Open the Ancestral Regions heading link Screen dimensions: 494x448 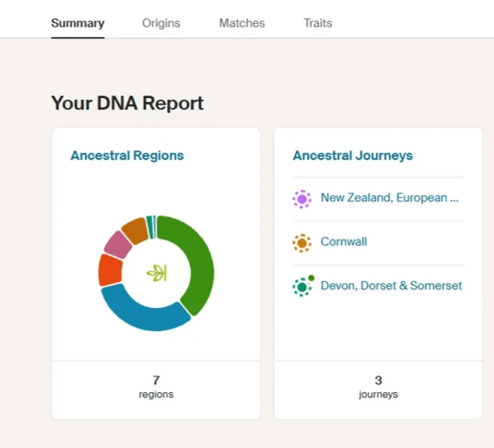click(127, 155)
